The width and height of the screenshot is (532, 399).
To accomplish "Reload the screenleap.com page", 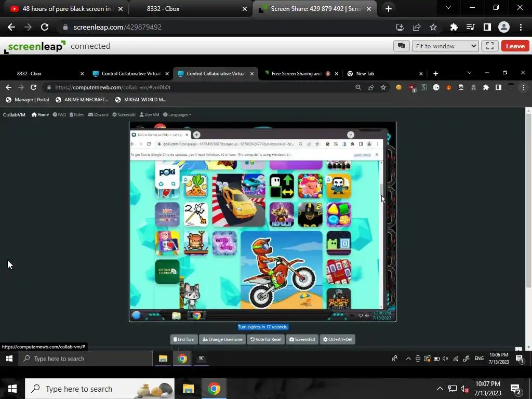I will pyautogui.click(x=45, y=27).
